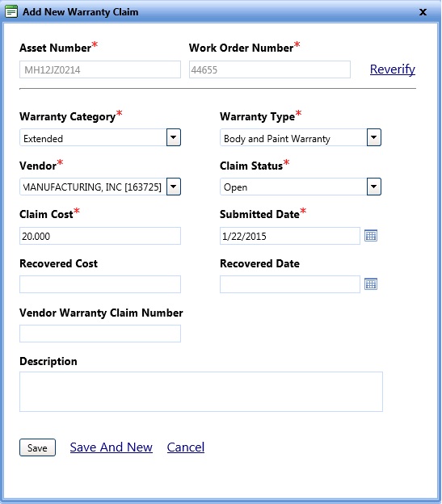Click the Recovered Date text box
Screen dimensions: 442x504
click(x=290, y=284)
